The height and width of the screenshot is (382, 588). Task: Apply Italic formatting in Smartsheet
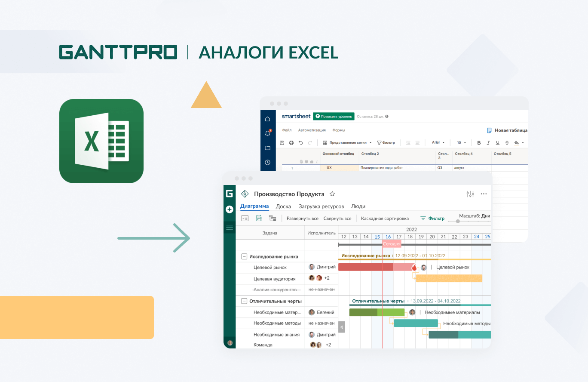click(x=488, y=142)
